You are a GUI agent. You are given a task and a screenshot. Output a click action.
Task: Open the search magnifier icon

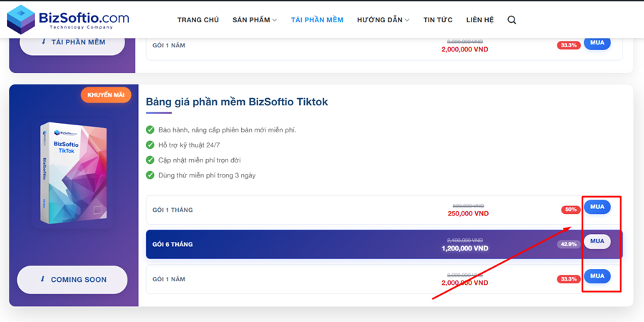[x=512, y=20]
